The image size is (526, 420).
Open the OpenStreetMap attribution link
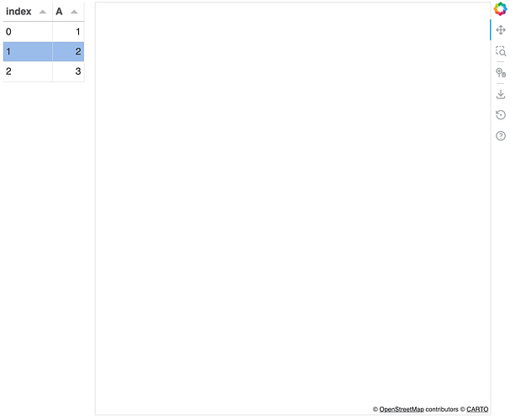[402, 409]
